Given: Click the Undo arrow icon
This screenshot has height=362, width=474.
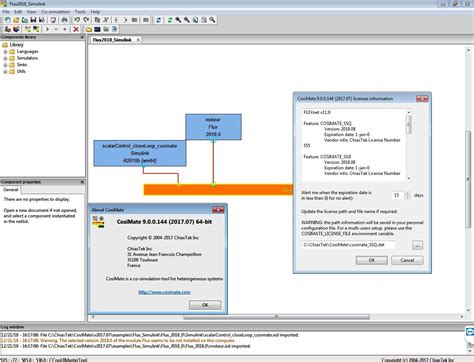Looking at the screenshot, I should coord(77,20).
